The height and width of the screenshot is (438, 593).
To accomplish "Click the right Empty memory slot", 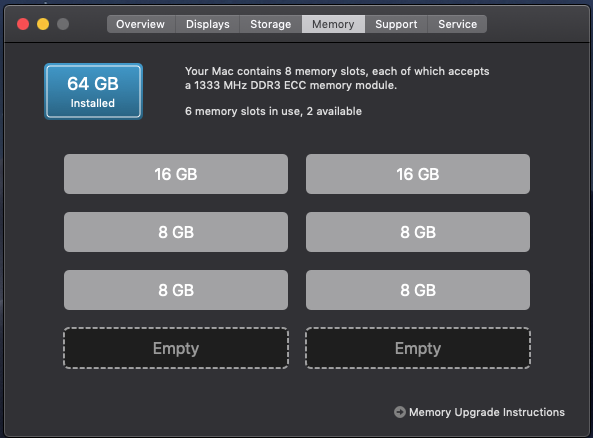I will pos(418,348).
